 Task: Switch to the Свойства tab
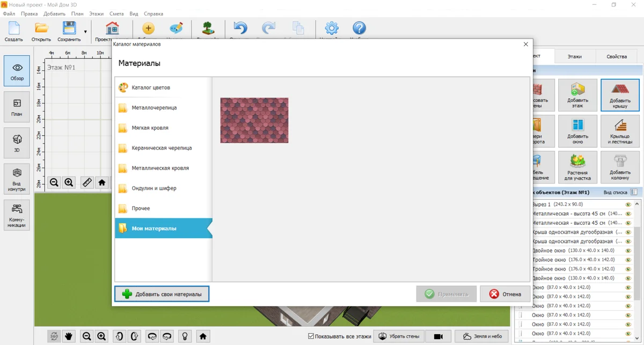[617, 56]
